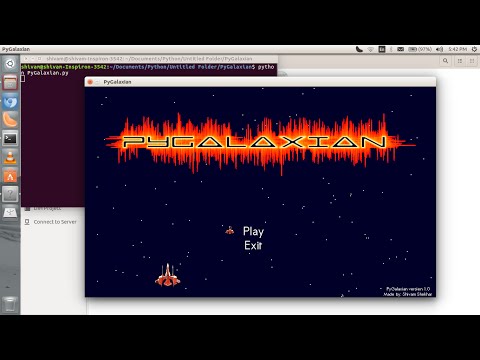Click the green shivam@shivam-Inspiron-3542 prompt text
Screen dimensions: 480x360
[64, 67]
